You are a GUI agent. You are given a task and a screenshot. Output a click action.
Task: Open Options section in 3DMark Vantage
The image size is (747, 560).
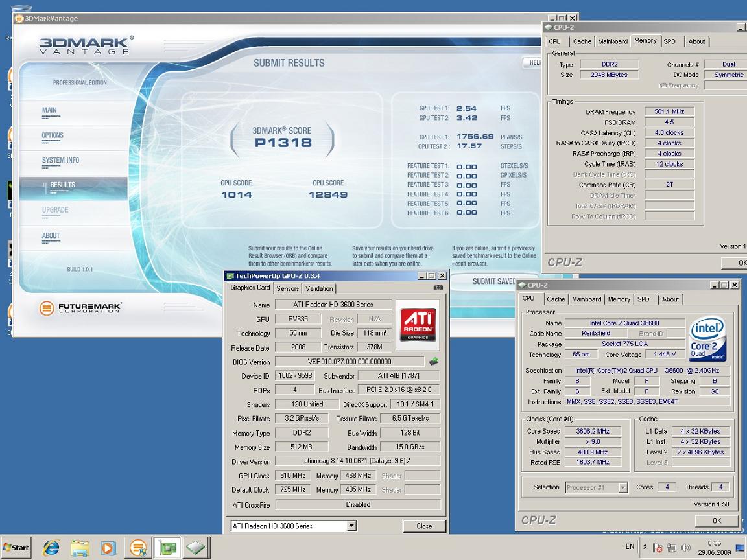point(53,135)
